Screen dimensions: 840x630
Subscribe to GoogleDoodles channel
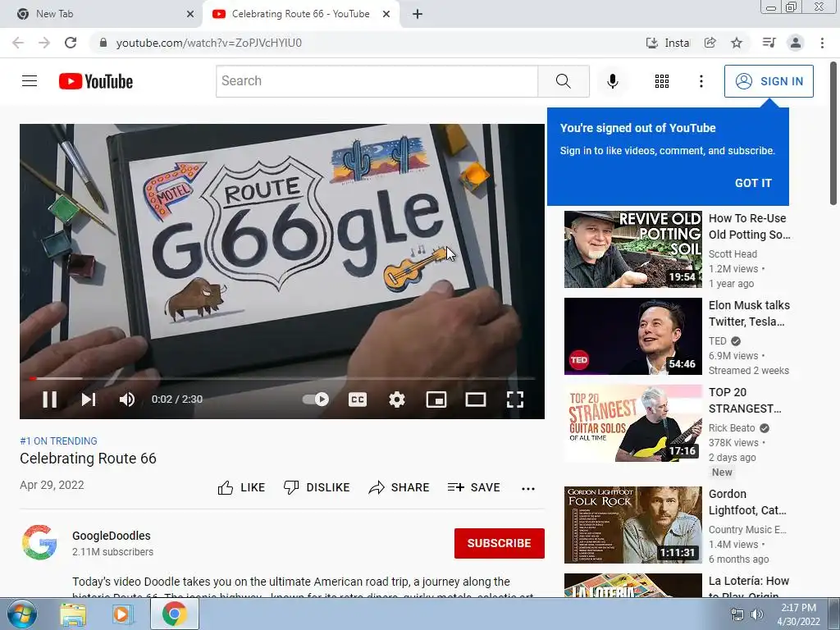(x=500, y=543)
